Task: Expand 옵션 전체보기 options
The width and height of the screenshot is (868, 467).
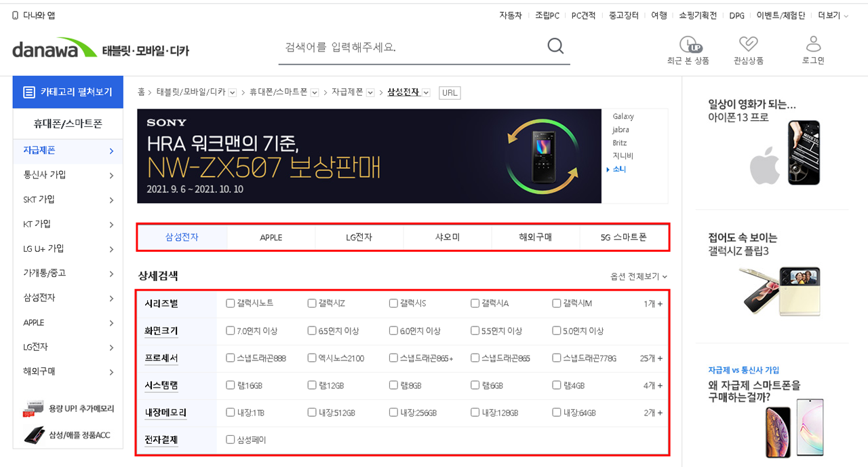Action: tap(639, 277)
